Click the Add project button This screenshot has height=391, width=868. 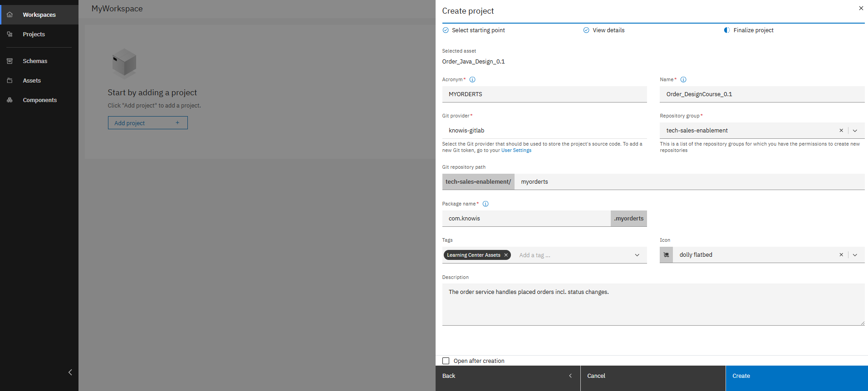(148, 123)
